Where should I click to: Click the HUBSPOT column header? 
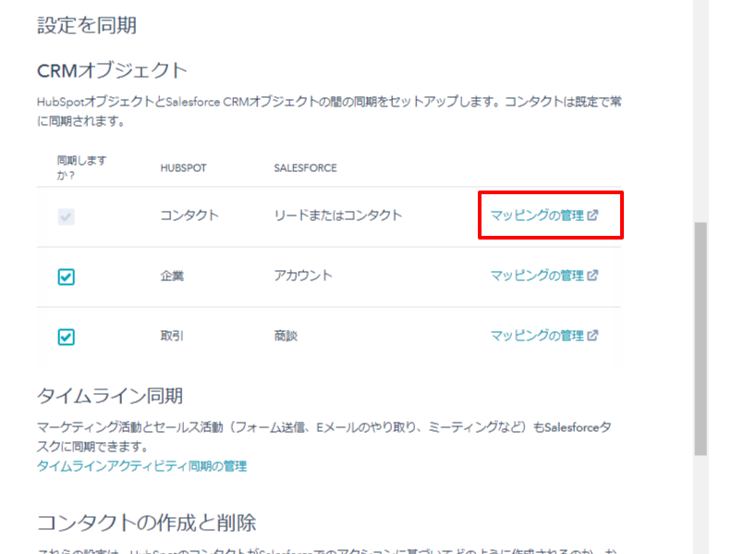tap(183, 168)
